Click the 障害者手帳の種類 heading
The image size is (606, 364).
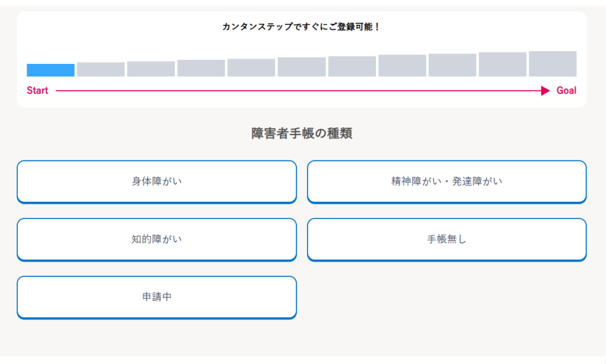tap(302, 134)
